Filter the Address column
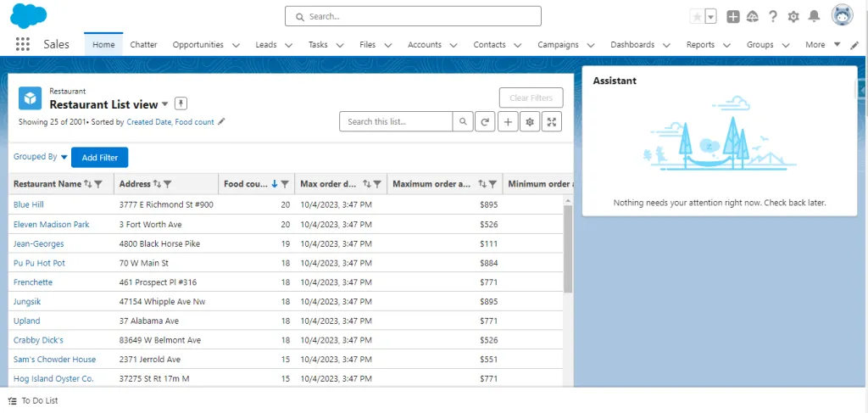 point(168,184)
